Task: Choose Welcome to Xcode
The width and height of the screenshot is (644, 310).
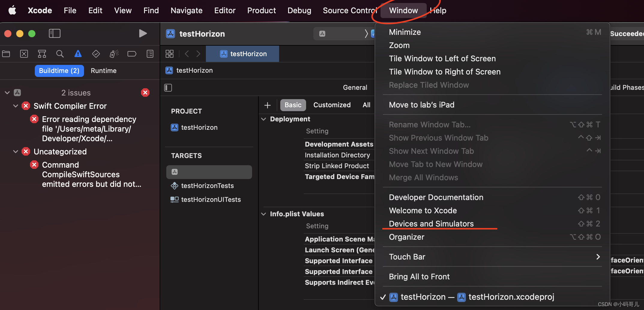Action: (x=492, y=211)
